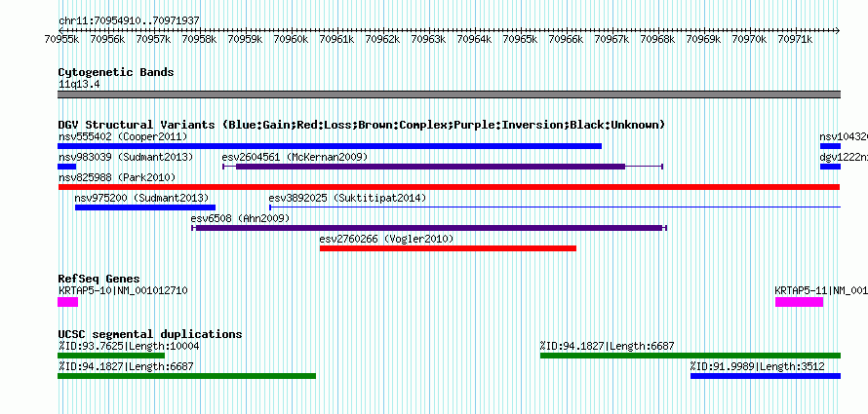Click the 70962k ruler tick label
Viewport: 868px width, 414px height.
[x=382, y=39]
